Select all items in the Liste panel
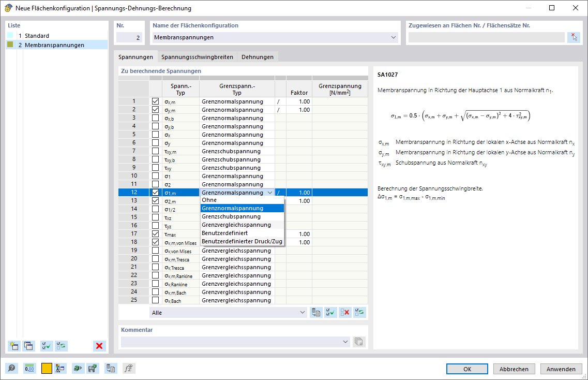 click(47, 346)
